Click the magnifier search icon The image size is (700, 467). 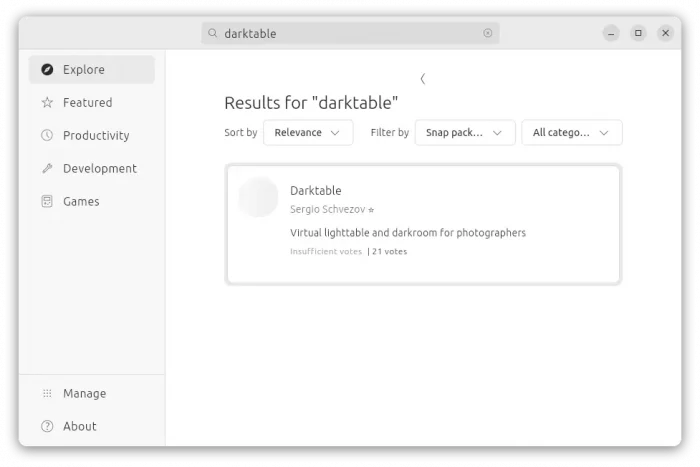tap(213, 33)
